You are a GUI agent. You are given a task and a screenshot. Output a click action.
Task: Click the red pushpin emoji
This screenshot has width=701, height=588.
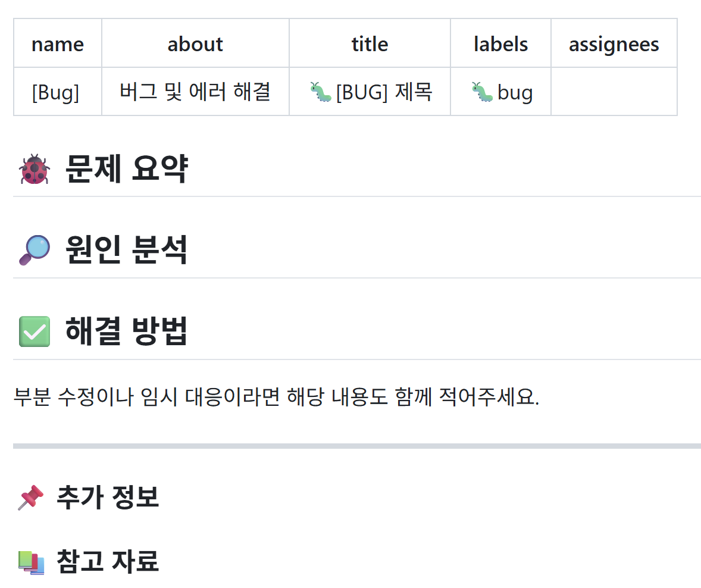pyautogui.click(x=30, y=497)
